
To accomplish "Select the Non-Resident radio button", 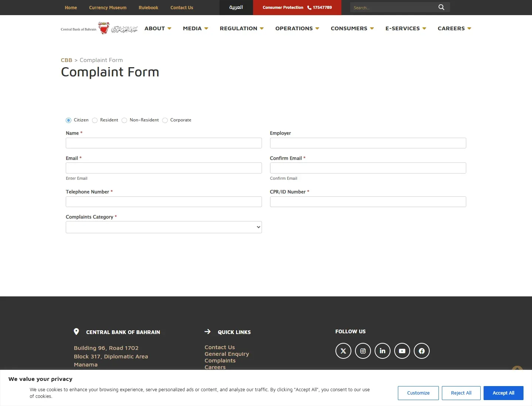I will tap(124, 120).
